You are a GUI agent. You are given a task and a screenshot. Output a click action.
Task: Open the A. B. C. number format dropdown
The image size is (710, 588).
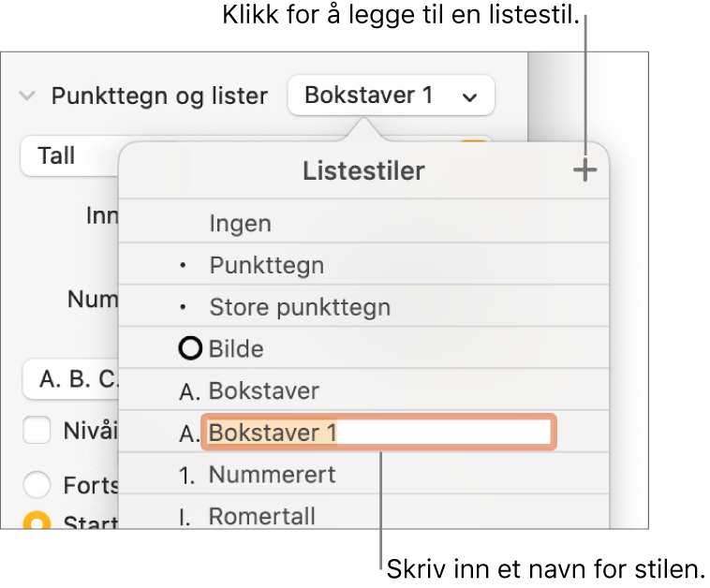click(71, 379)
